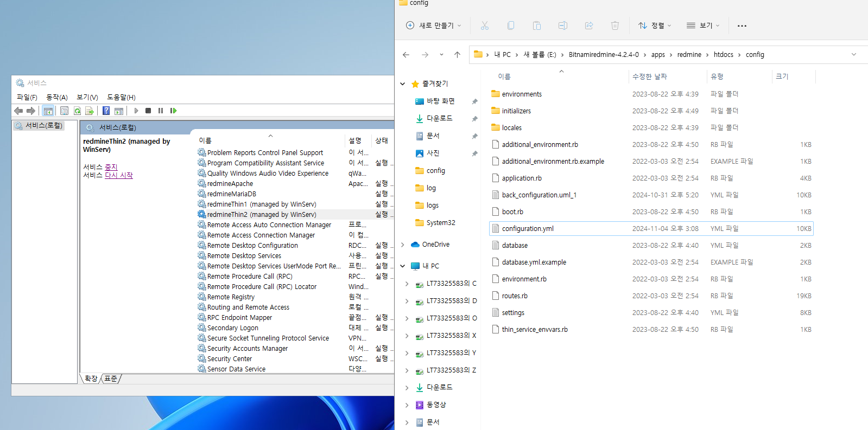Refresh the services list
Image resolution: width=868 pixels, height=430 pixels.
[x=77, y=111]
